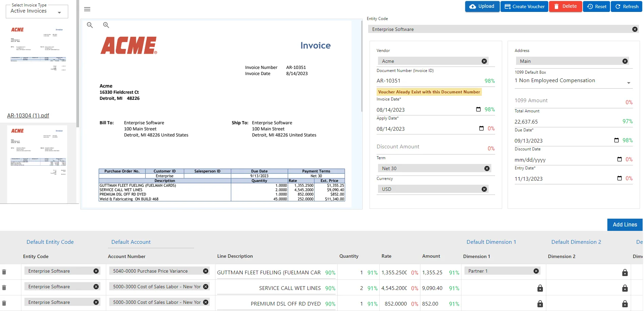Click the Delete button
The image size is (644, 311).
click(x=565, y=6)
